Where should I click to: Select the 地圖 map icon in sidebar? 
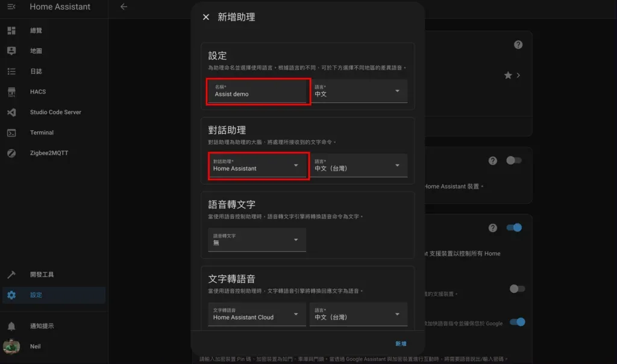point(12,50)
